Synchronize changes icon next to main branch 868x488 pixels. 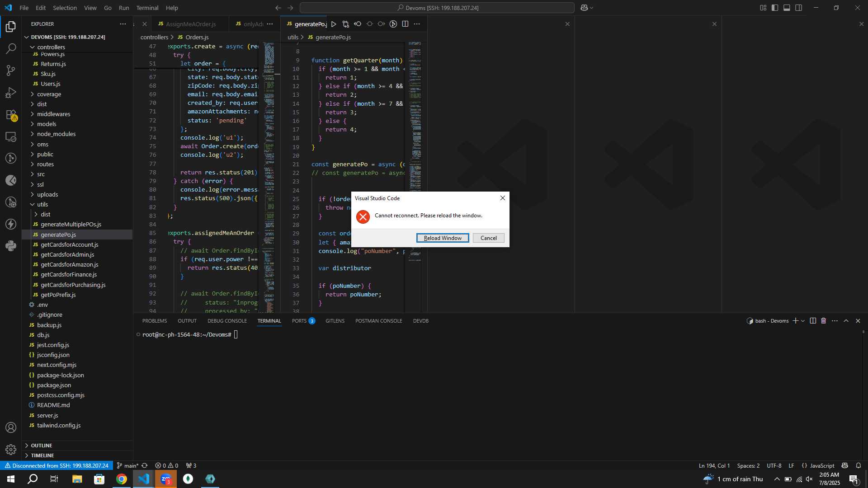click(x=145, y=465)
